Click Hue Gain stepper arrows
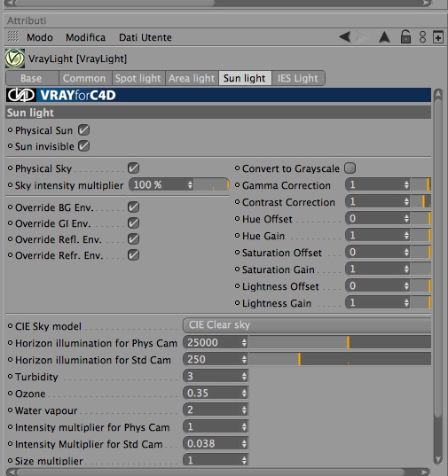The width and height of the screenshot is (448, 476). coord(406,235)
